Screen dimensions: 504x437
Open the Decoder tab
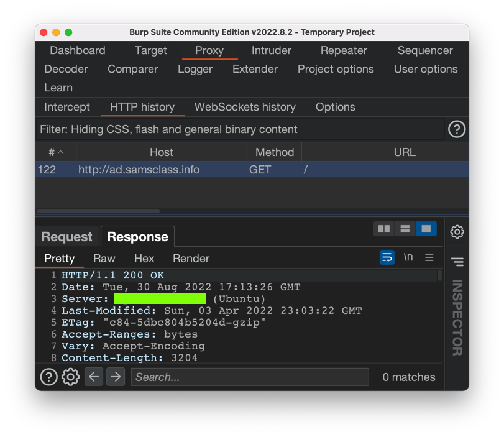pos(66,69)
